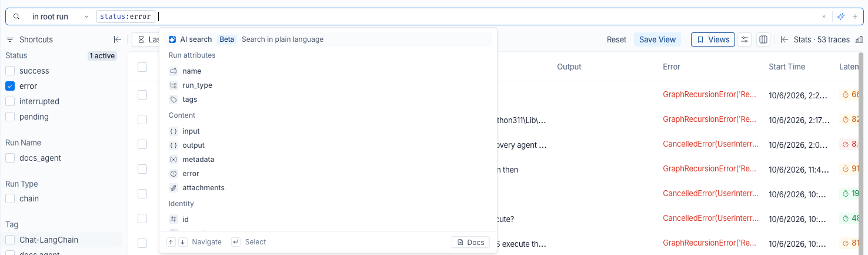Collapse the Shortcuts sidebar panel
The width and height of the screenshot is (868, 255).
click(118, 39)
